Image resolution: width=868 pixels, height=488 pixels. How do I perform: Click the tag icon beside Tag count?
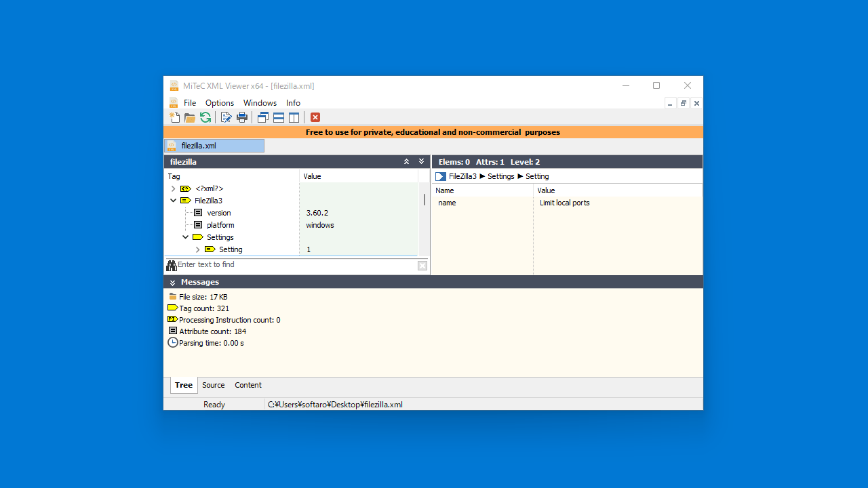click(x=173, y=308)
